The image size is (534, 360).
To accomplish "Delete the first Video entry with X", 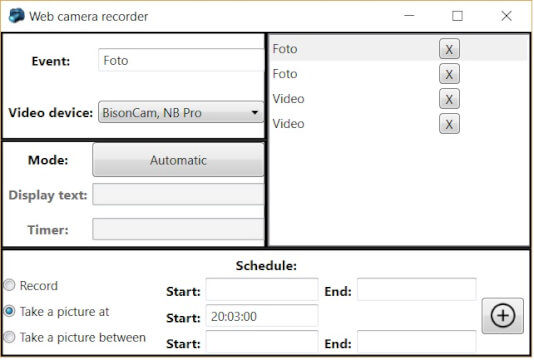I will click(449, 99).
